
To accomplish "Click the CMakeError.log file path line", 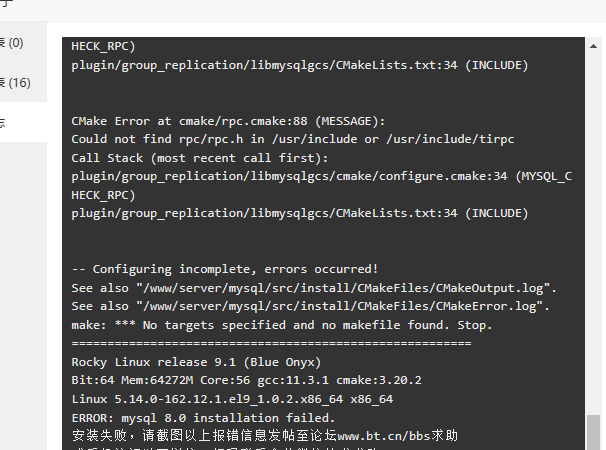I will [x=310, y=306].
